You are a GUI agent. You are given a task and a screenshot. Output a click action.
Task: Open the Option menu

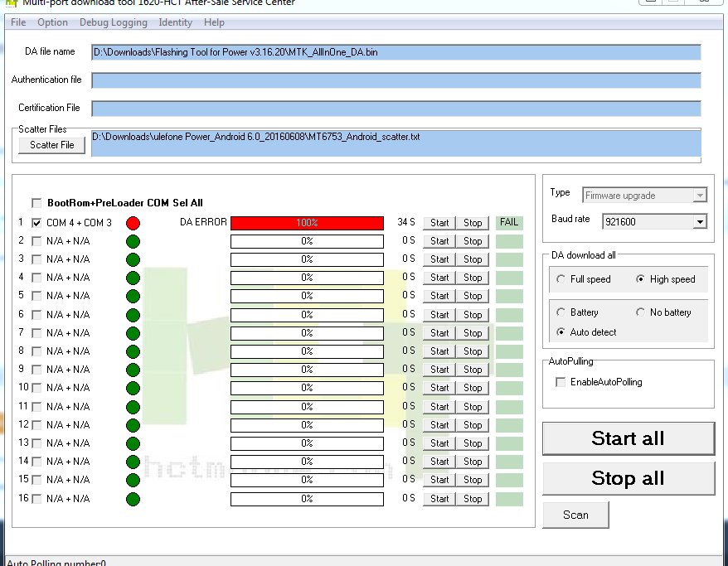click(x=52, y=22)
